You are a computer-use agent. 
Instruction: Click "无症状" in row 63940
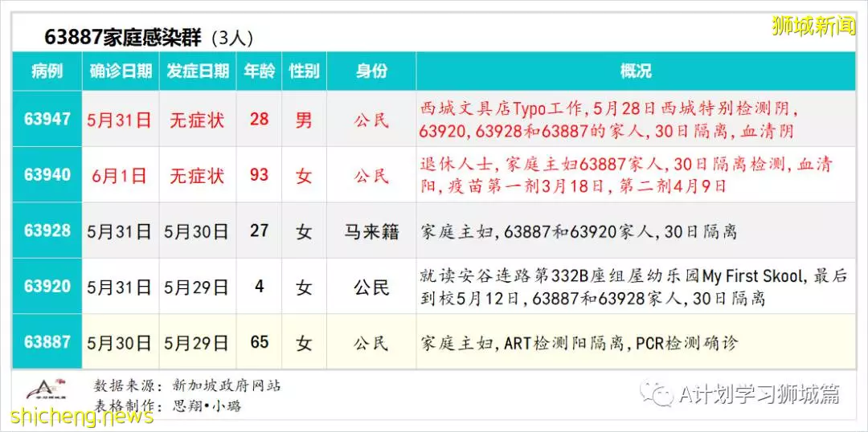tap(197, 176)
